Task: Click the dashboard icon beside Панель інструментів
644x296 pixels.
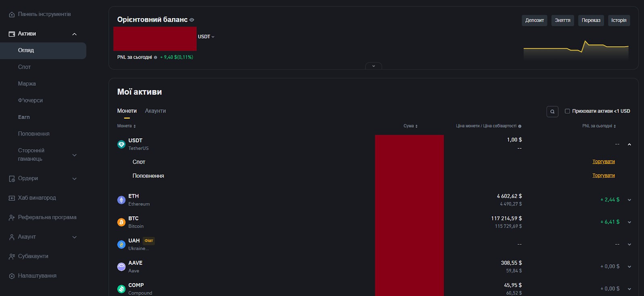Action: pos(12,14)
